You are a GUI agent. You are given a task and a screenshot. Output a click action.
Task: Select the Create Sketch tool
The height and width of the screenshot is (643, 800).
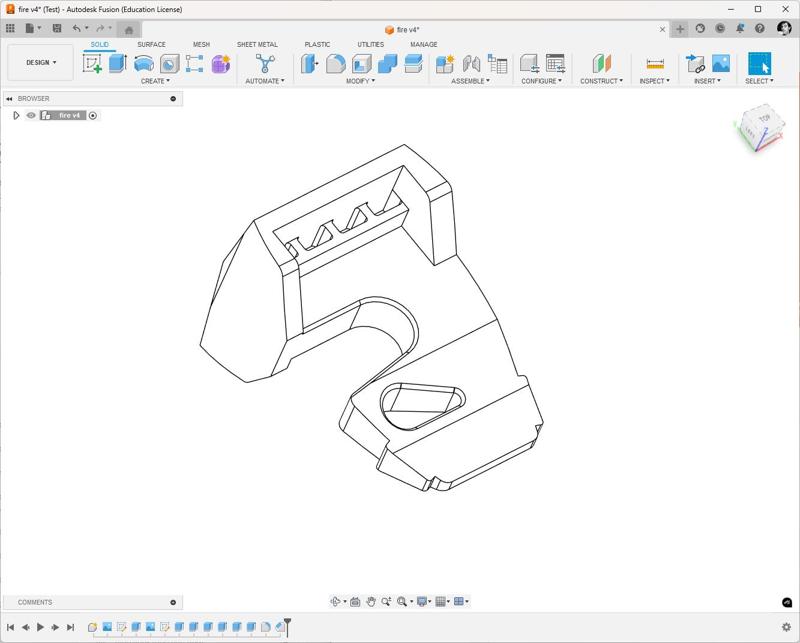tap(92, 64)
